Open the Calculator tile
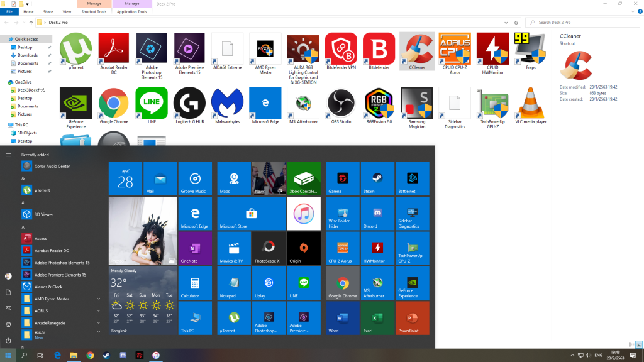The height and width of the screenshot is (362, 644). pos(195,283)
